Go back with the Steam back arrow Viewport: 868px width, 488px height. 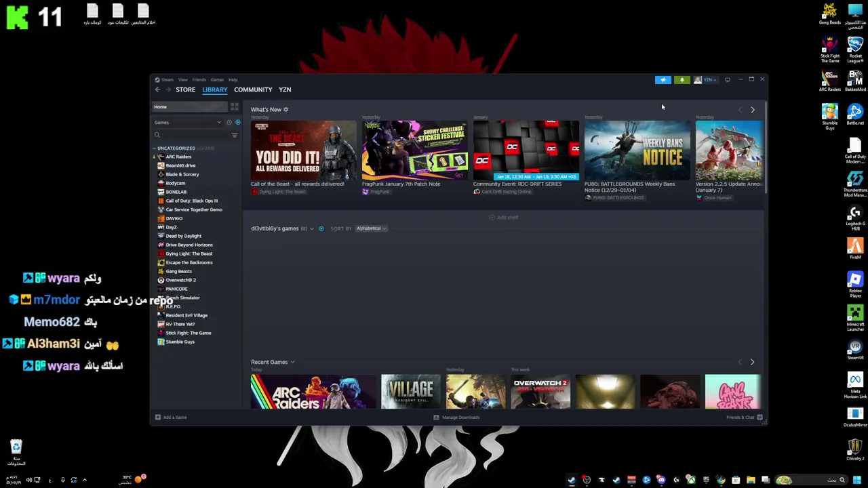click(x=157, y=89)
